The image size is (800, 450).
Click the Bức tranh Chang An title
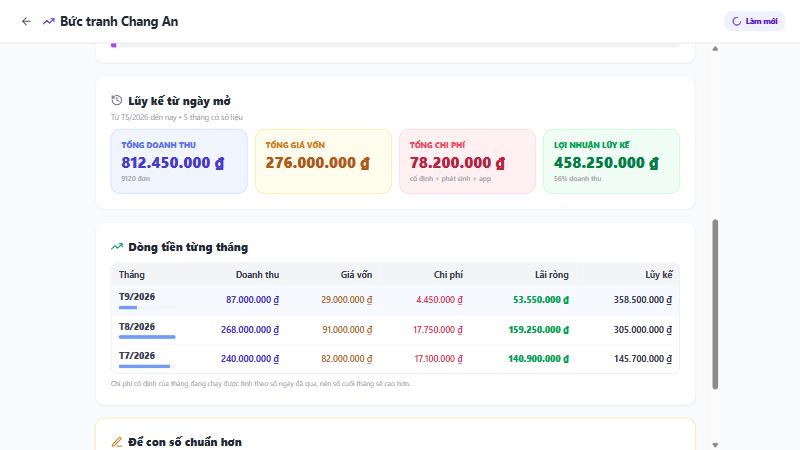[x=119, y=21]
